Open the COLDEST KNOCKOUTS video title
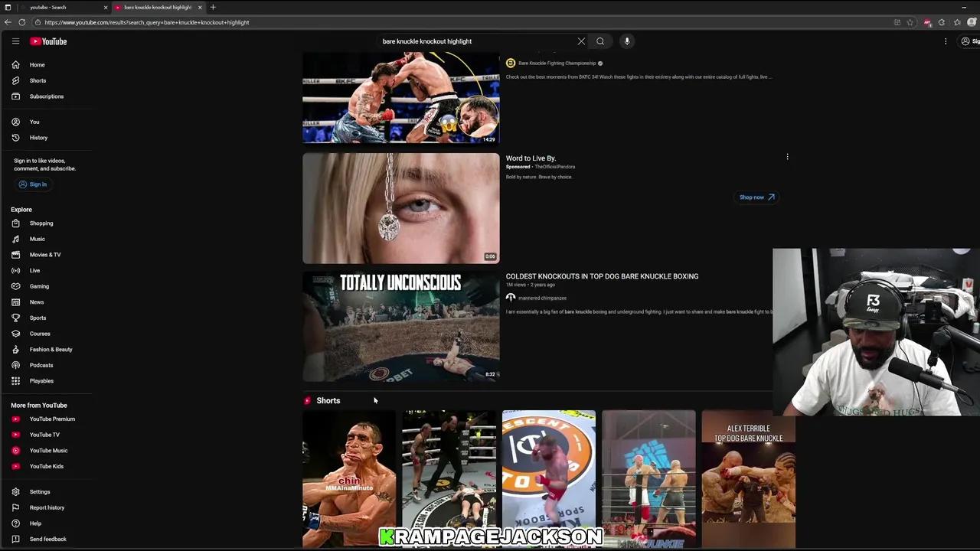The width and height of the screenshot is (980, 551). click(602, 276)
